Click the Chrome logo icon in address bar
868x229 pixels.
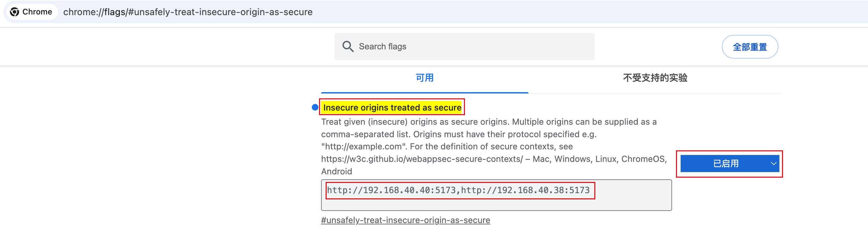coord(14,12)
